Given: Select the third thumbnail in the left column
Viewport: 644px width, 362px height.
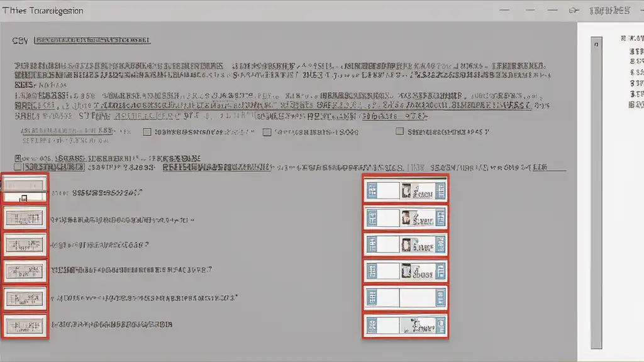Looking at the screenshot, I should tap(25, 245).
